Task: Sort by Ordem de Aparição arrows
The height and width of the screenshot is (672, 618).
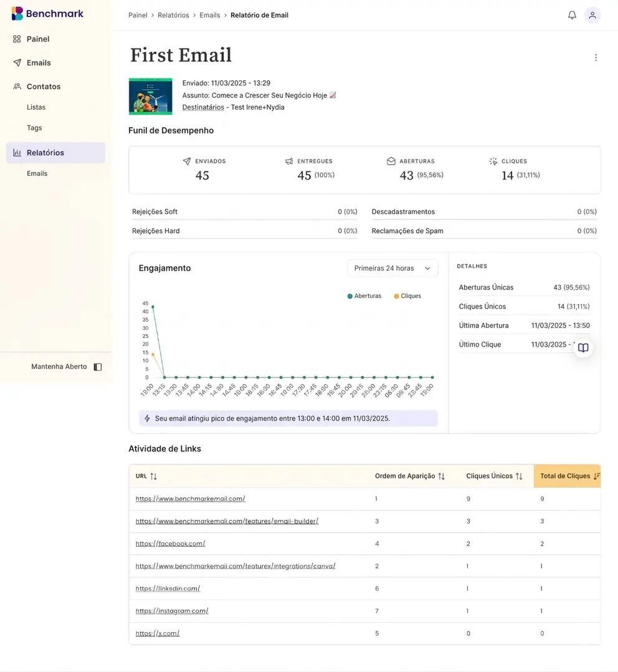Action: click(x=441, y=476)
